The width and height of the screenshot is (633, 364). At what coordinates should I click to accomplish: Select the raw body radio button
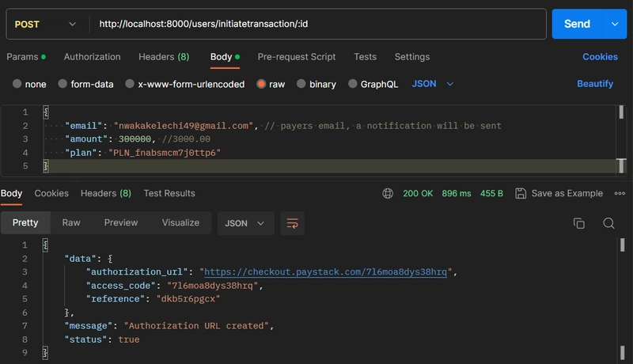click(x=261, y=84)
